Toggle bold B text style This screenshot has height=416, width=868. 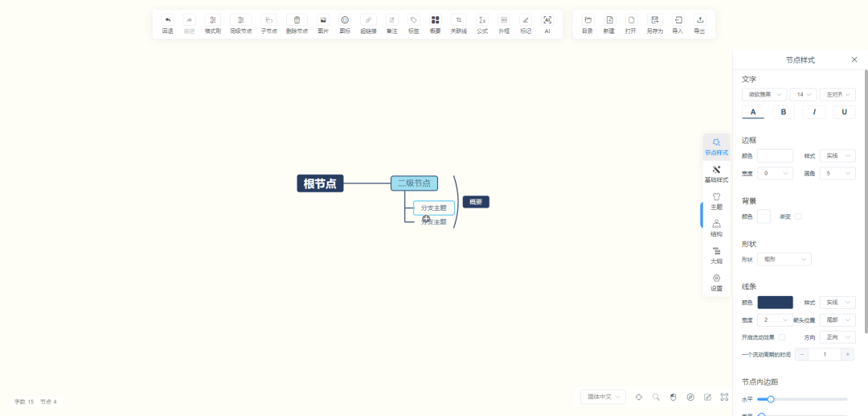(x=784, y=112)
